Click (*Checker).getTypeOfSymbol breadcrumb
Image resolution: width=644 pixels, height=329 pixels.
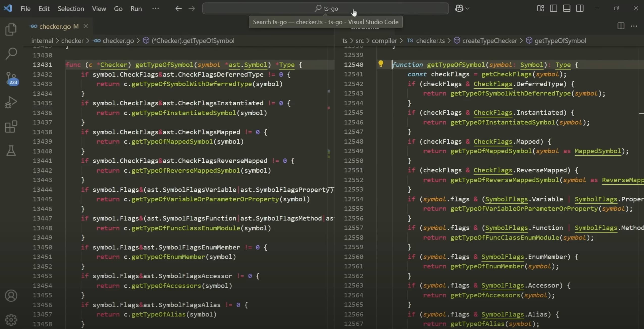point(193,41)
